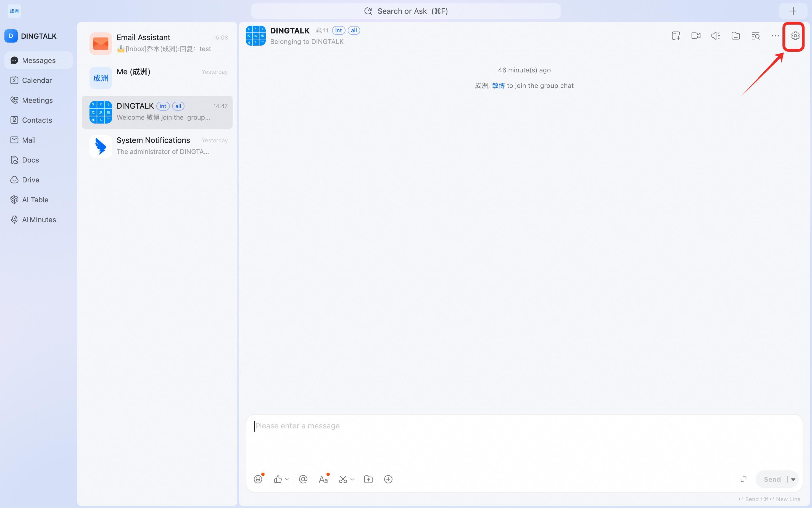812x508 pixels.
Task: Click the 敏博 member link
Action: [x=498, y=86]
